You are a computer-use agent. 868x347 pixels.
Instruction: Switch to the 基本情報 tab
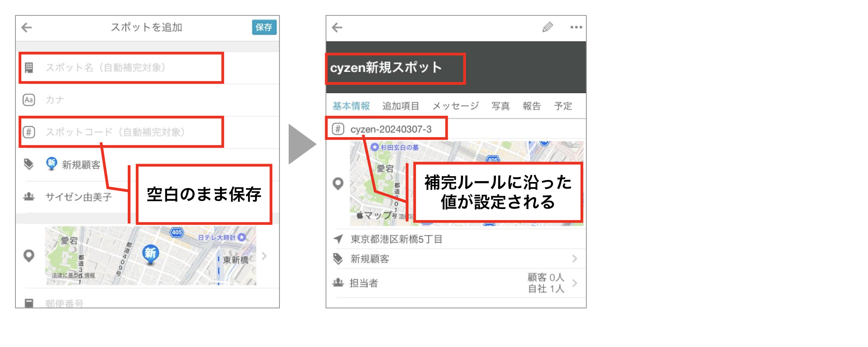tap(351, 106)
